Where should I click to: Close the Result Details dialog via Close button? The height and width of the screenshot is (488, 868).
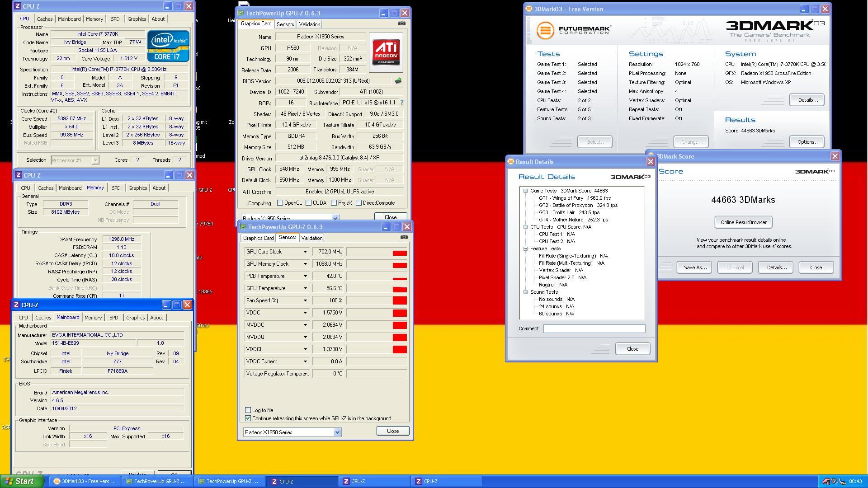[632, 349]
